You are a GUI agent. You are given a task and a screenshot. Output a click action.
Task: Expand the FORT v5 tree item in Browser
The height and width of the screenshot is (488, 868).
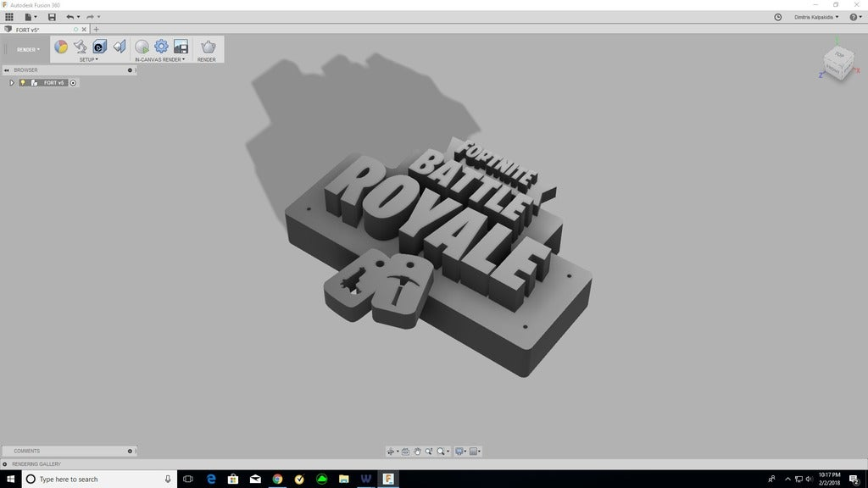click(x=11, y=82)
